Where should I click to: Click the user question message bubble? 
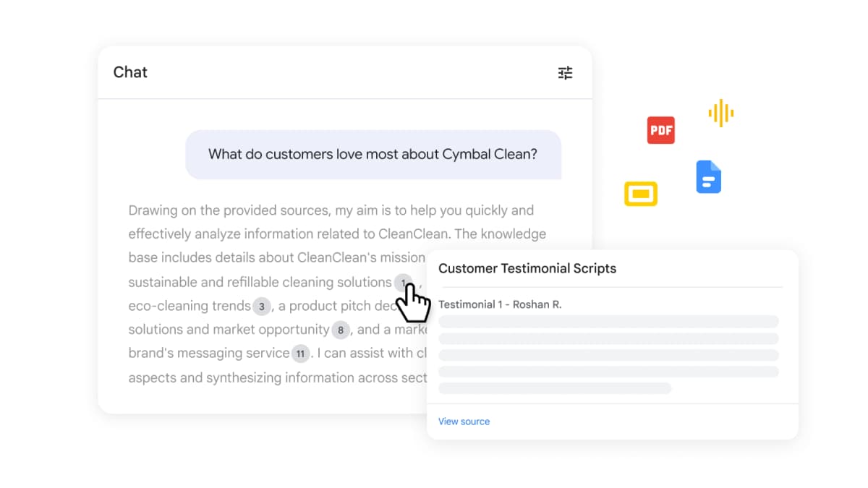[x=373, y=154]
